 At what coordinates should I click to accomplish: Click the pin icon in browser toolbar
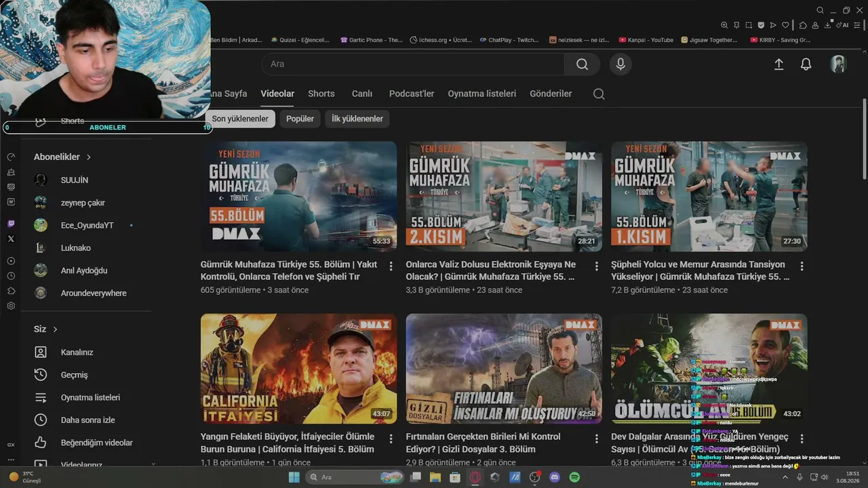pyautogui.click(x=736, y=25)
